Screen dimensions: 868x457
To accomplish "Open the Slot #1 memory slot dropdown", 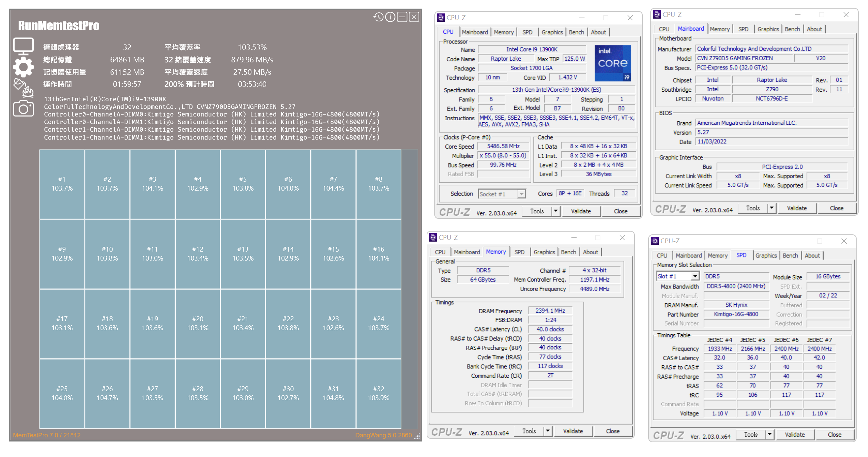I will (x=678, y=276).
